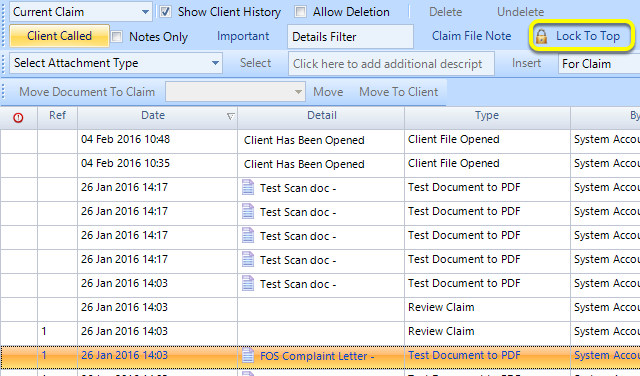The image size is (640, 376).
Task: Toggle Show Client History checkbox
Action: [x=165, y=12]
